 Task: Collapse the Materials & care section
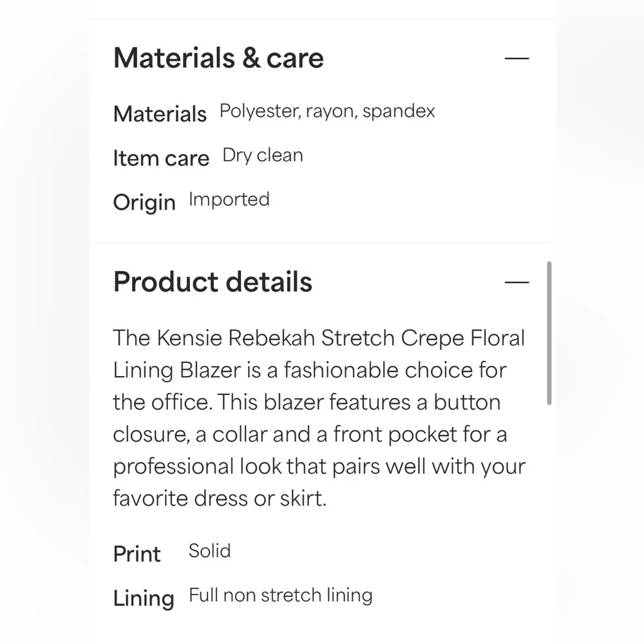pos(516,58)
